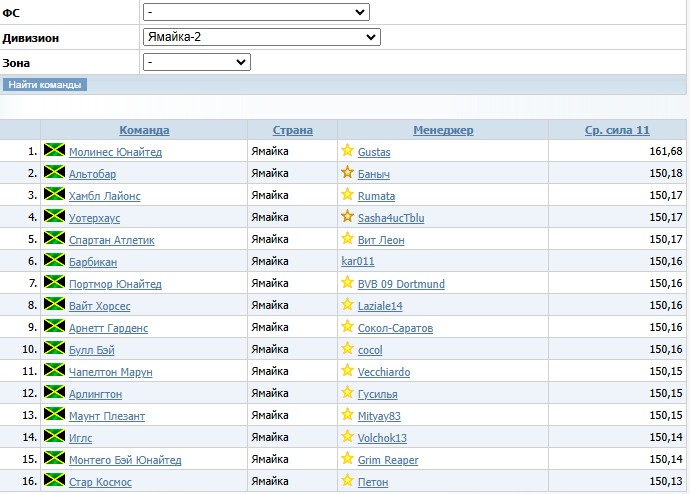Click the flag icon next to Уотерхаус
The height and width of the screenshot is (494, 690).
pyautogui.click(x=54, y=216)
